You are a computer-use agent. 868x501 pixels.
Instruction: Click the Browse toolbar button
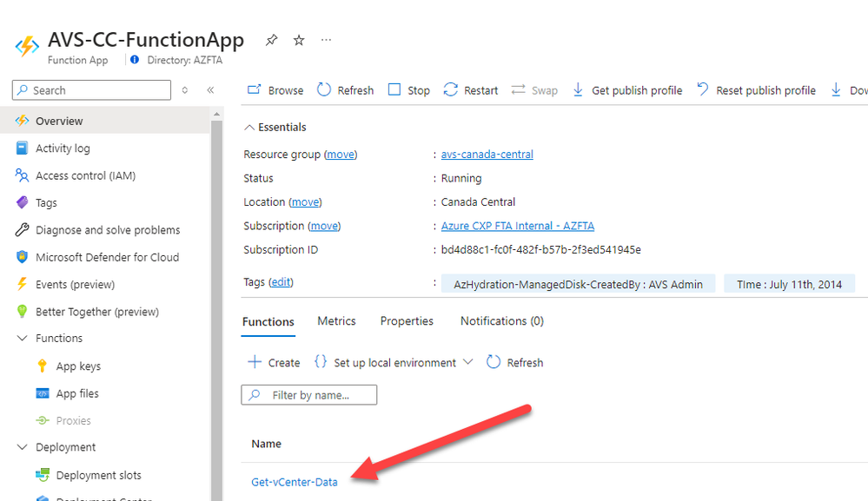pyautogui.click(x=275, y=90)
